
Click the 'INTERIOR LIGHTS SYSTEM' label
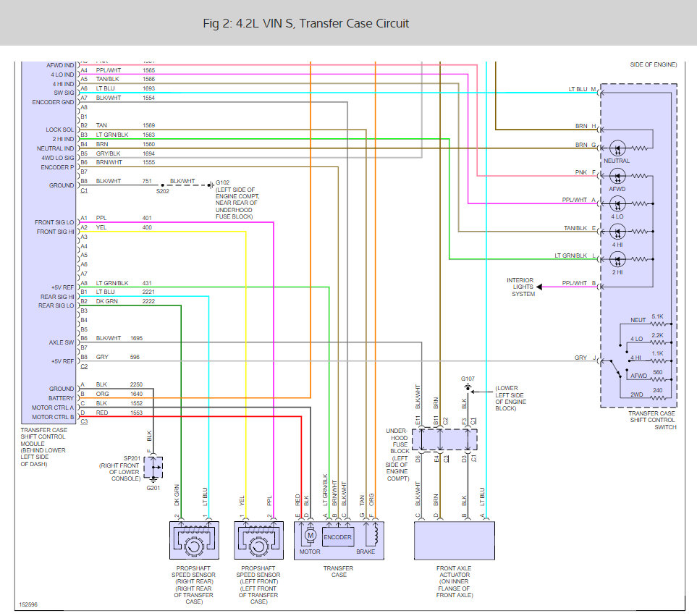tap(520, 287)
